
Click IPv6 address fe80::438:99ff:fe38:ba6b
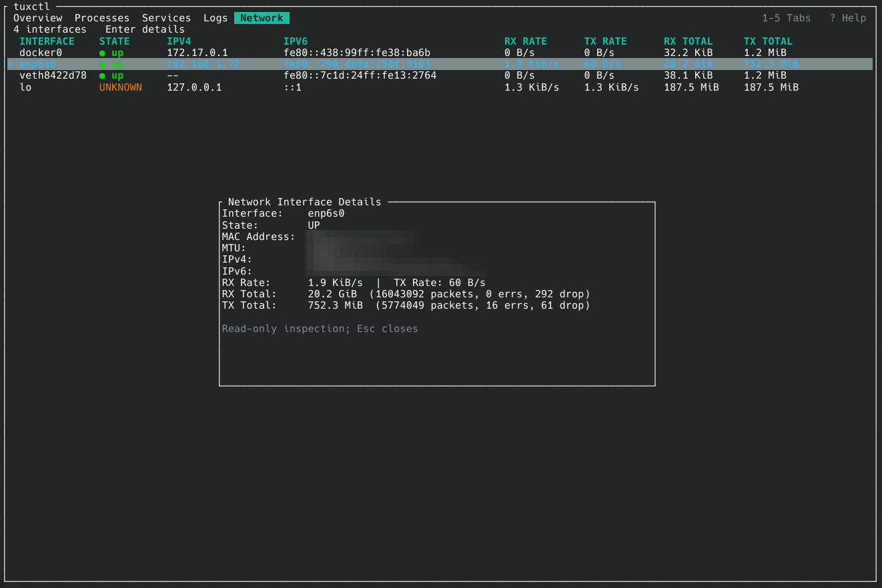click(x=357, y=53)
